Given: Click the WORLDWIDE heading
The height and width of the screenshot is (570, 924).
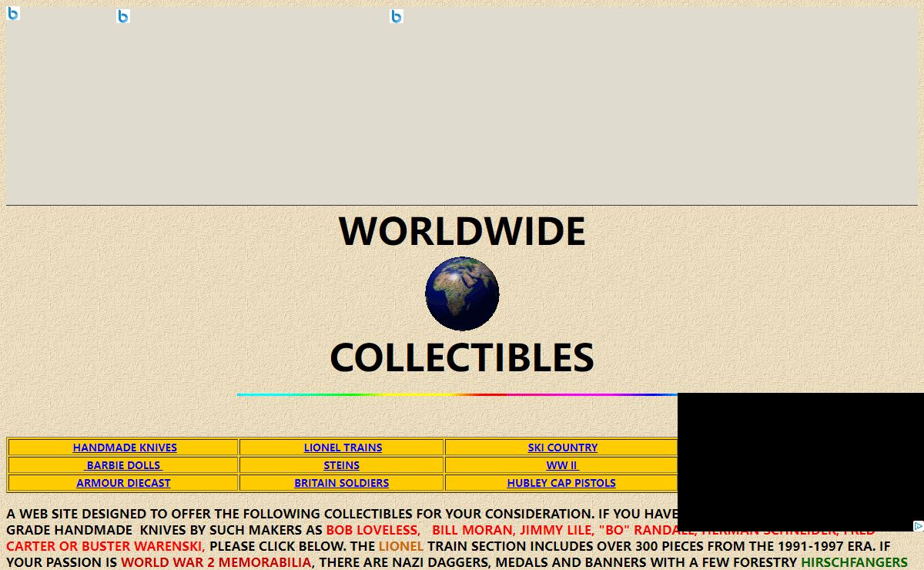Looking at the screenshot, I should pos(462,230).
